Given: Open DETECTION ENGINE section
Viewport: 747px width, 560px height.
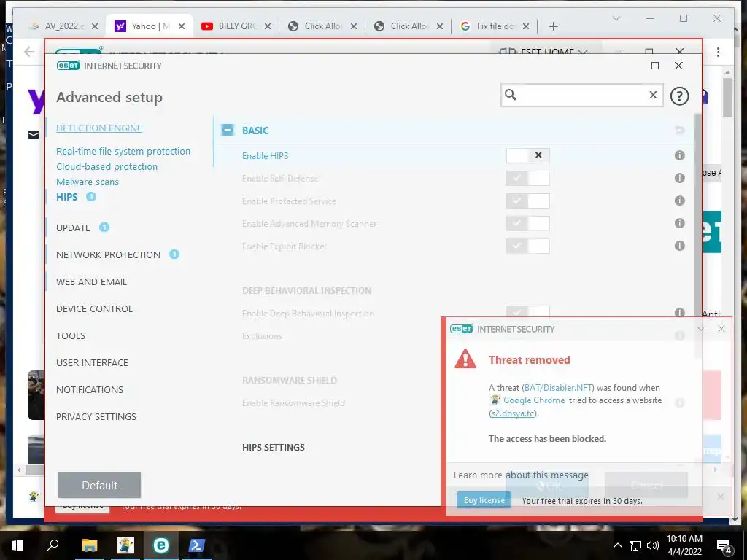Looking at the screenshot, I should [x=99, y=128].
